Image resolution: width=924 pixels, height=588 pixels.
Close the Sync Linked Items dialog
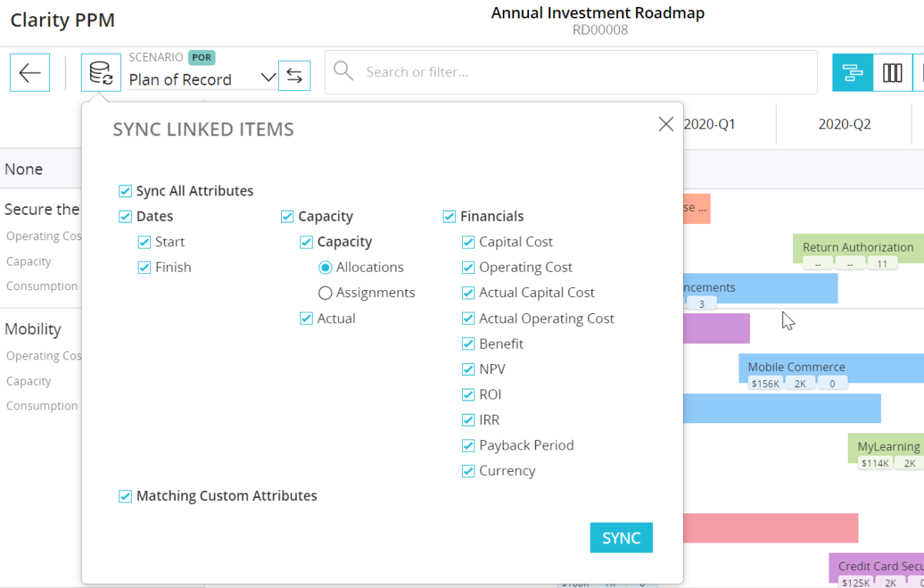(x=665, y=123)
